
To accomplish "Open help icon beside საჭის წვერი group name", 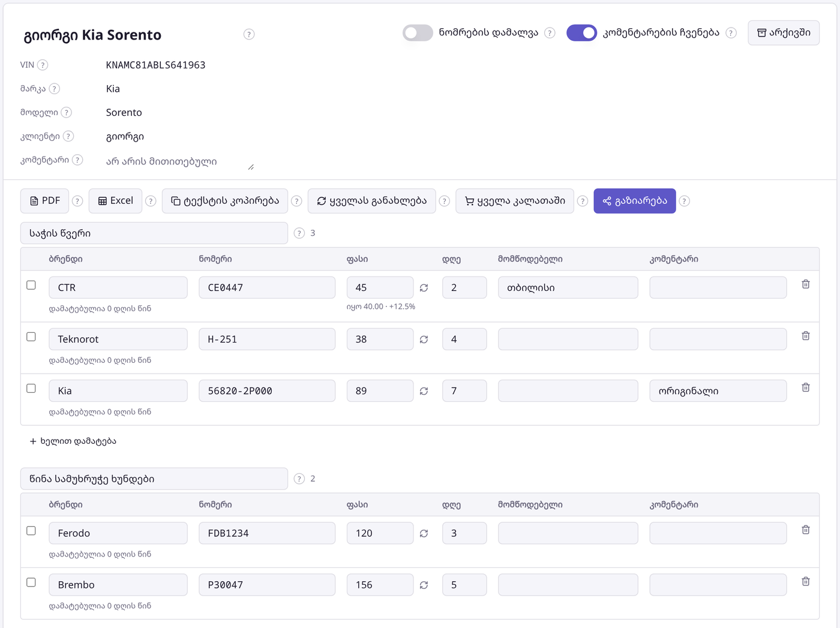I will 299,233.
